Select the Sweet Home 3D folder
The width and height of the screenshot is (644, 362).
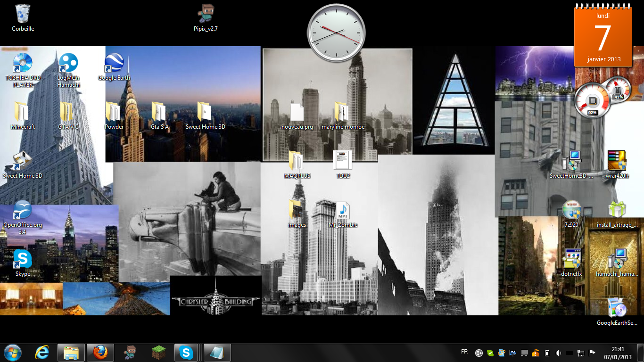tap(206, 116)
